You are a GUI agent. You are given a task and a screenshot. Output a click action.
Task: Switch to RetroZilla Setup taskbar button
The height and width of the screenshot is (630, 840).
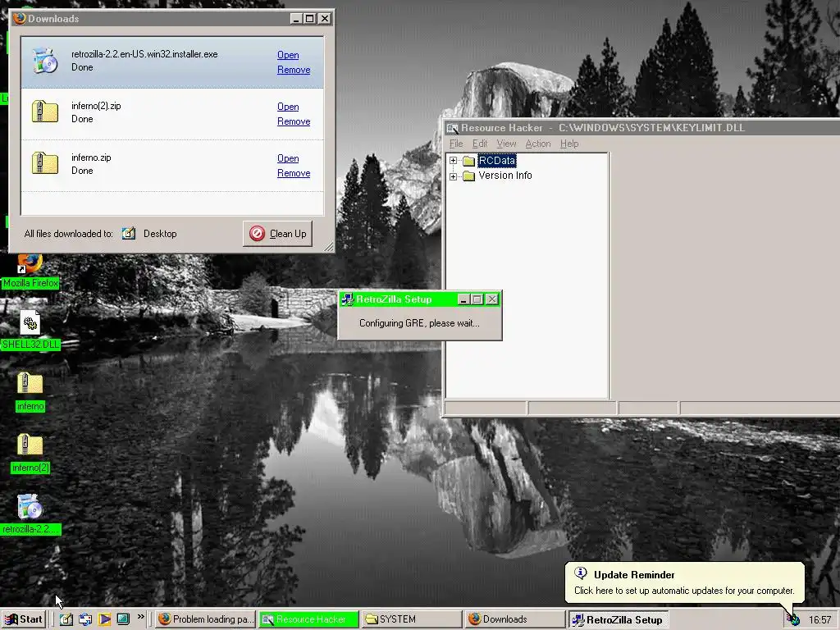618,619
